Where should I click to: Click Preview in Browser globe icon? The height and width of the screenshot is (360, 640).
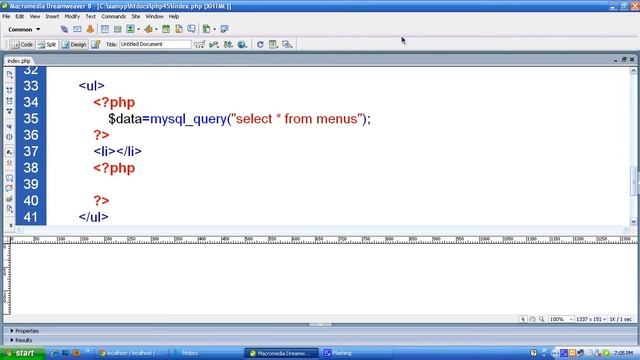[x=242, y=44]
